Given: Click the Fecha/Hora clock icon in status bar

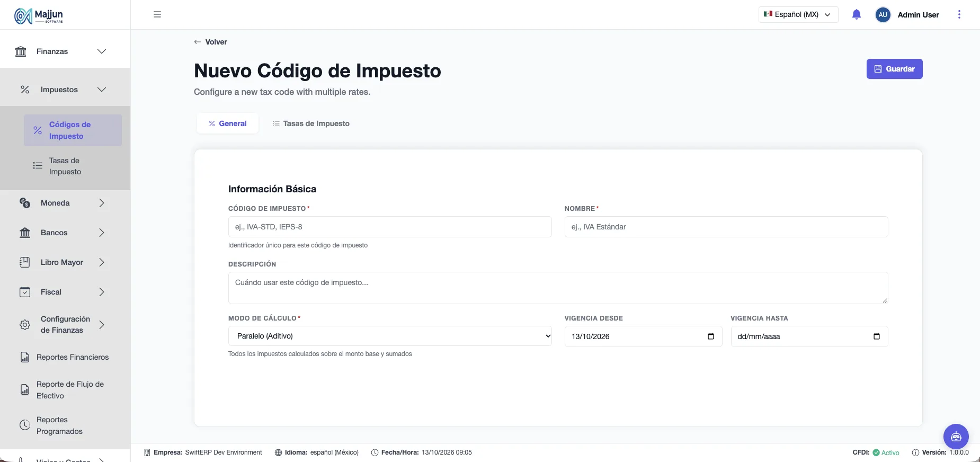Looking at the screenshot, I should (375, 452).
